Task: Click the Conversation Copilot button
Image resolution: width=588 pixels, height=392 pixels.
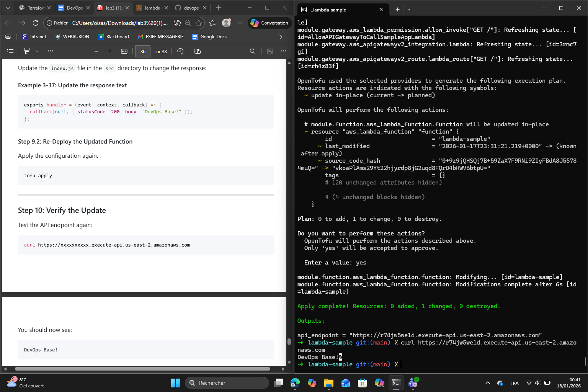Action: [x=269, y=23]
